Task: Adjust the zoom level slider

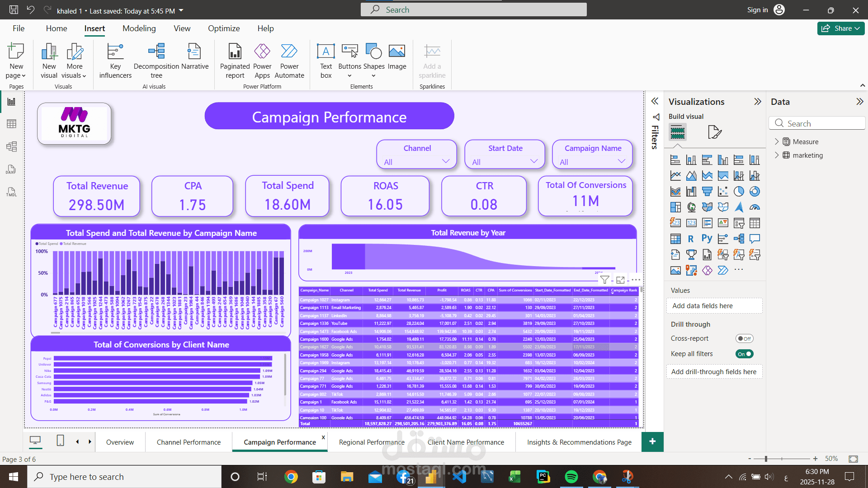Action: pyautogui.click(x=766, y=459)
